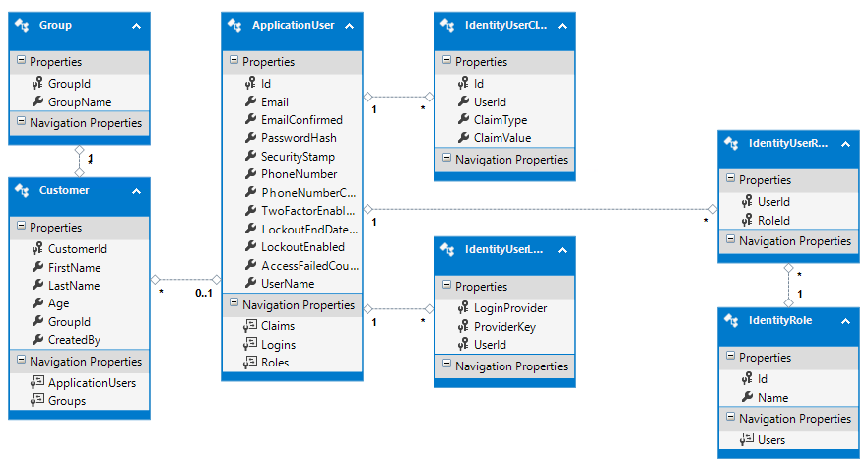Click the ApplicationUser entity header icon

click(235, 25)
